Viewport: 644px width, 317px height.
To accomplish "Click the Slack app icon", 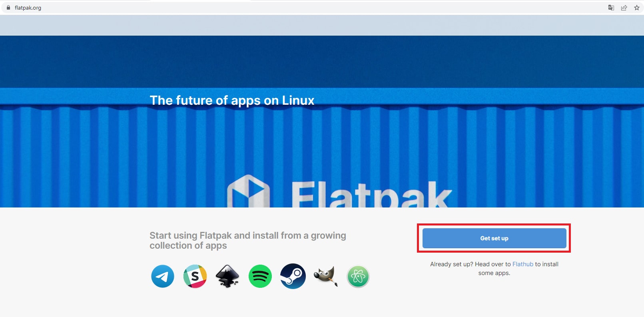I will coord(195,276).
